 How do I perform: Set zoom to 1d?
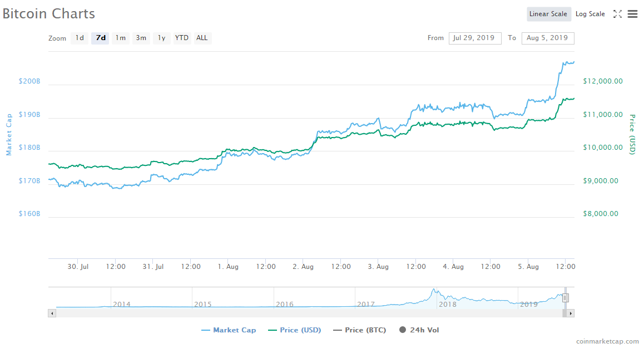click(x=80, y=38)
